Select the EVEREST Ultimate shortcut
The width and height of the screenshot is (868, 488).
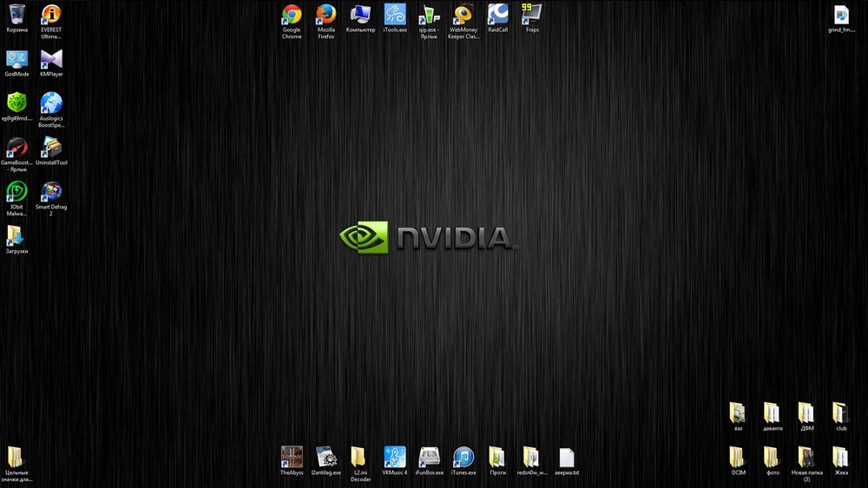(x=51, y=15)
